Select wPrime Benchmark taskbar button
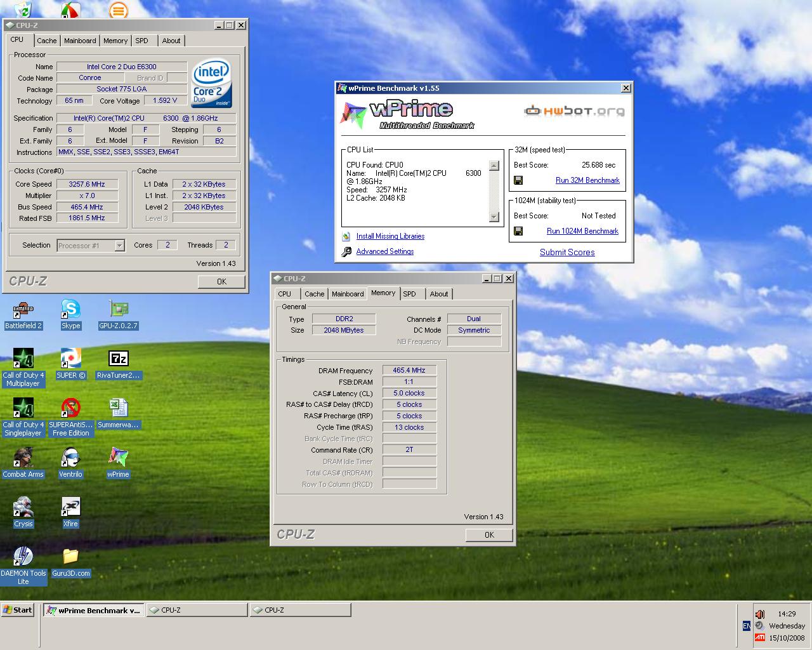812x650 pixels. click(x=94, y=611)
